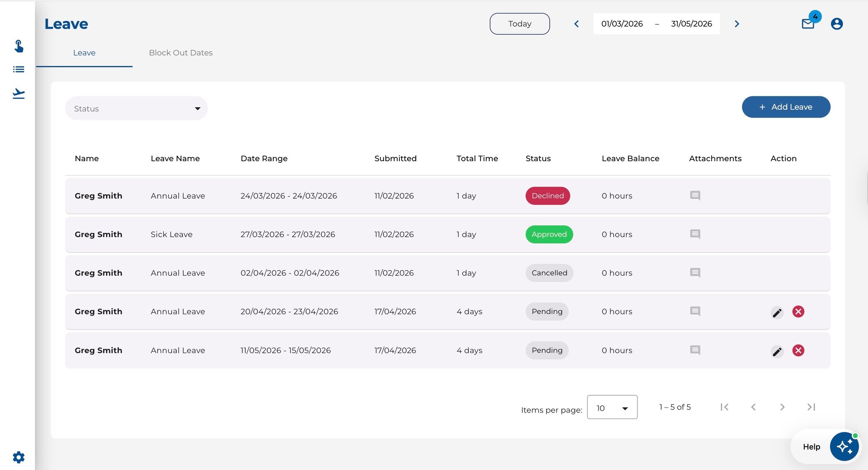Go to next page of results
Image resolution: width=868 pixels, height=470 pixels.
[x=782, y=407]
